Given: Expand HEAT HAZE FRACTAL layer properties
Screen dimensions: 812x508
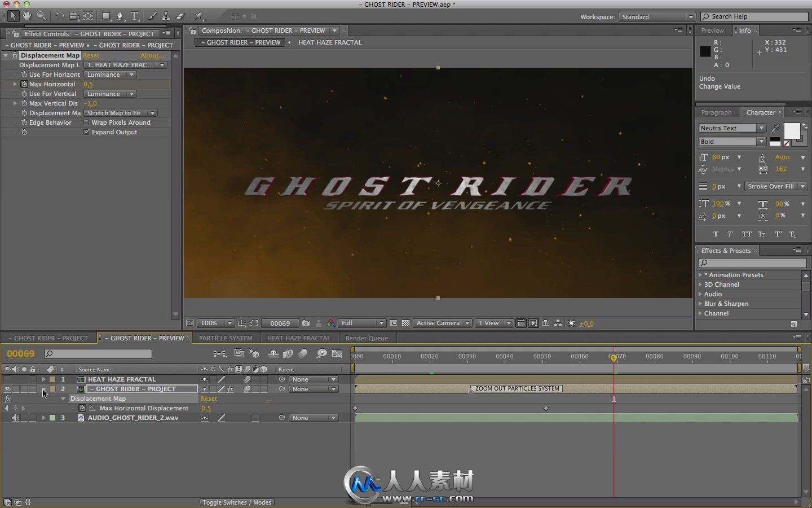Looking at the screenshot, I should [43, 379].
